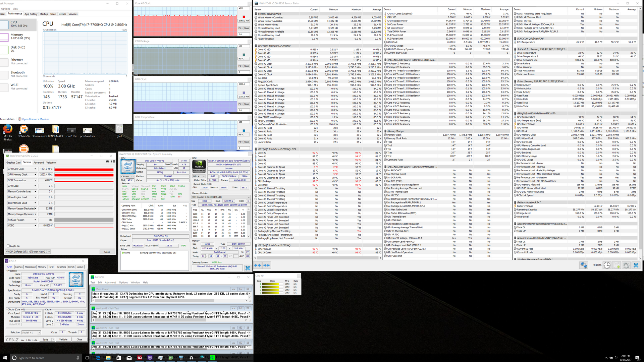
Task: Click the left expand arrows in HWiNFO
Action: (x=258, y=265)
